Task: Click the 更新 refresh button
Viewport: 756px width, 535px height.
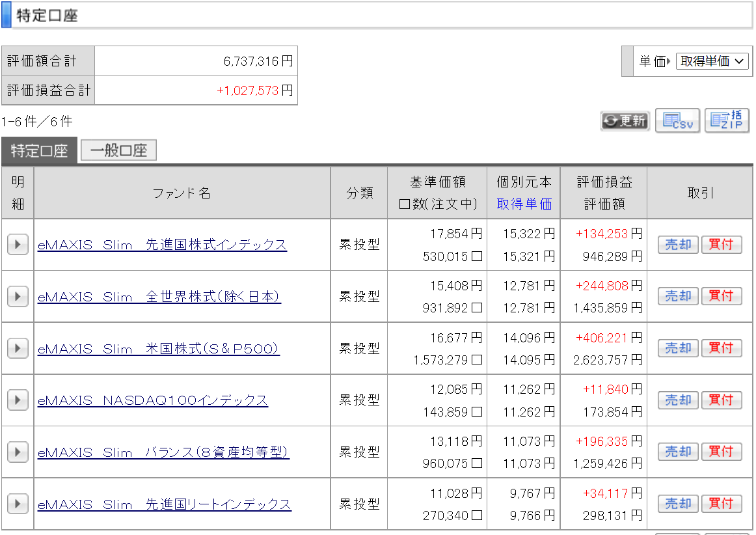Action: 625,120
